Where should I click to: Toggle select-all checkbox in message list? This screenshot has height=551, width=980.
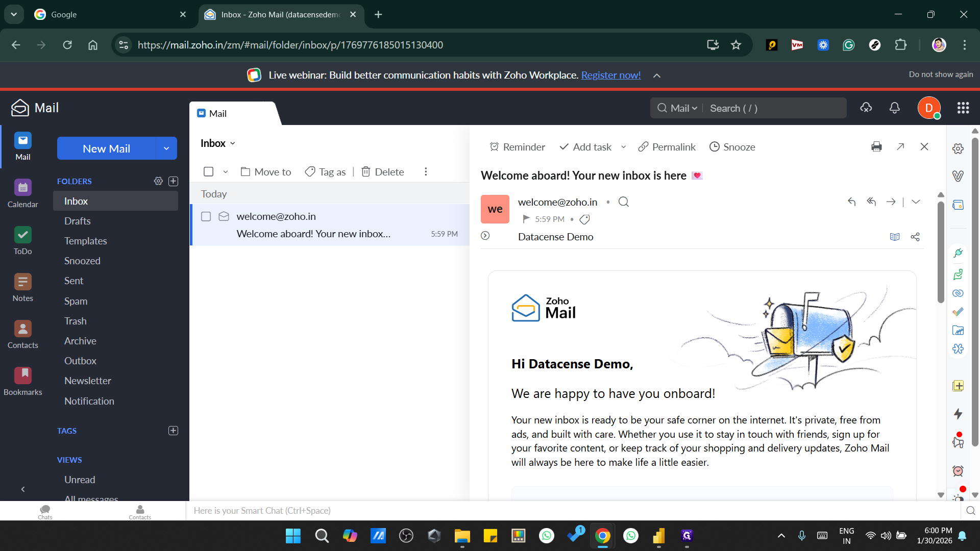(x=208, y=171)
